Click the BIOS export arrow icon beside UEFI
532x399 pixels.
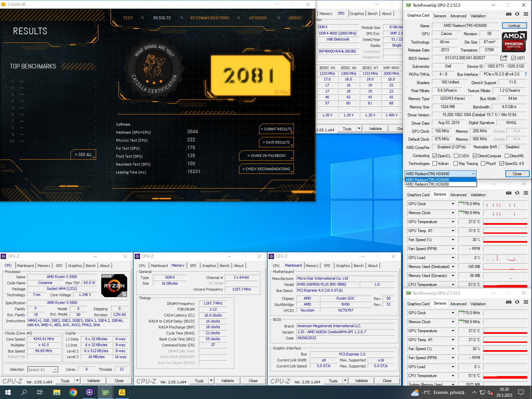coord(504,58)
